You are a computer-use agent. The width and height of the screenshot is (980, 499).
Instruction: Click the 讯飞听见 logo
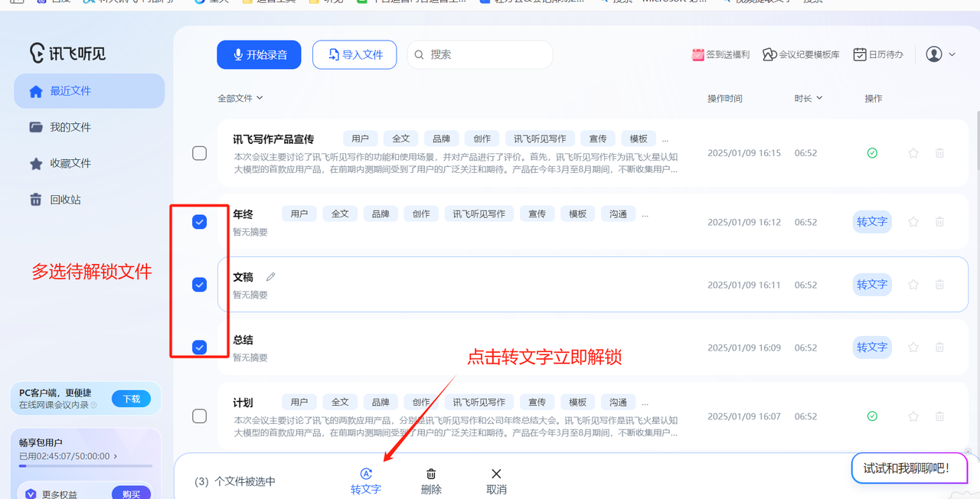[67, 52]
